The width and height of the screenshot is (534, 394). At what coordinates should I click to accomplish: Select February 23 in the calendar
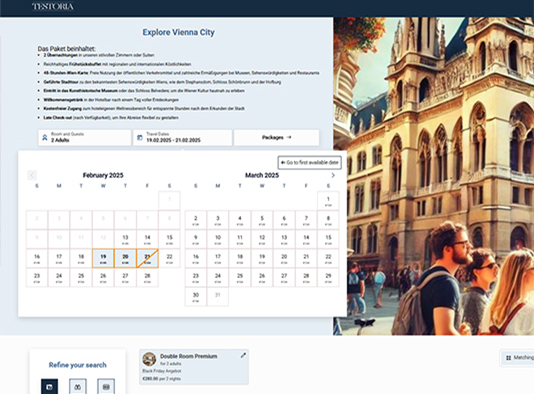tap(37, 277)
